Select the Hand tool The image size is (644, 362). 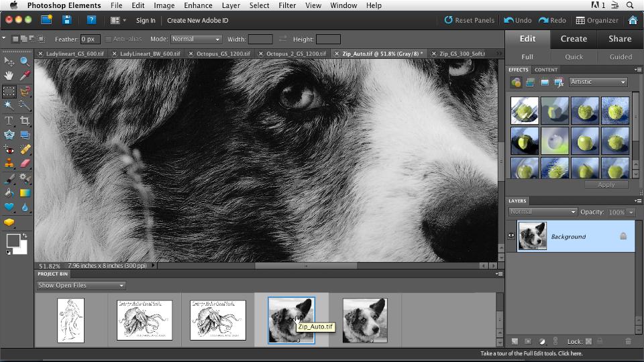click(x=9, y=76)
